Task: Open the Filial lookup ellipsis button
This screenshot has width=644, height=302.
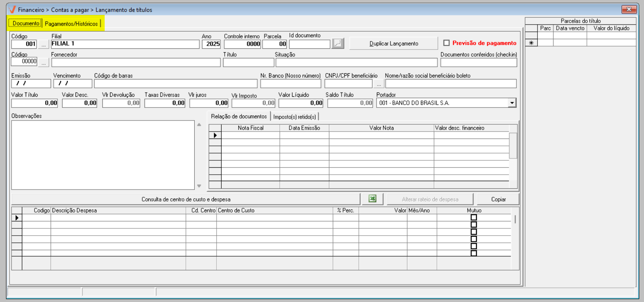Action: click(43, 44)
